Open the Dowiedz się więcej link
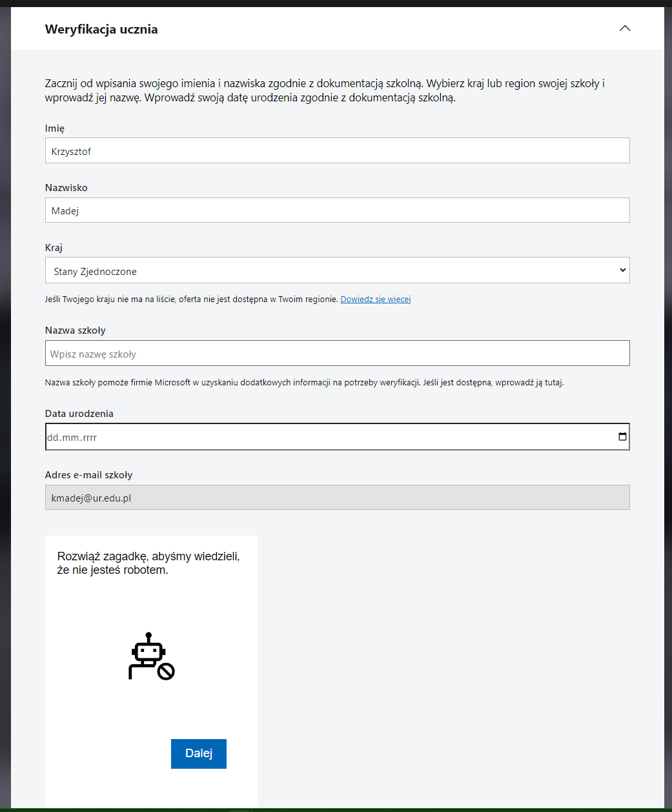672x812 pixels. click(x=375, y=299)
